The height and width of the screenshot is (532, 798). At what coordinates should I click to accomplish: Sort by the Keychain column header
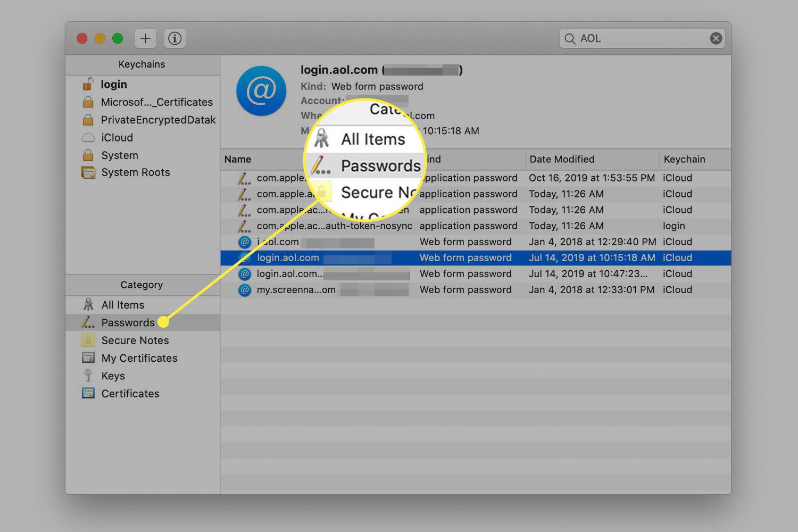684,159
